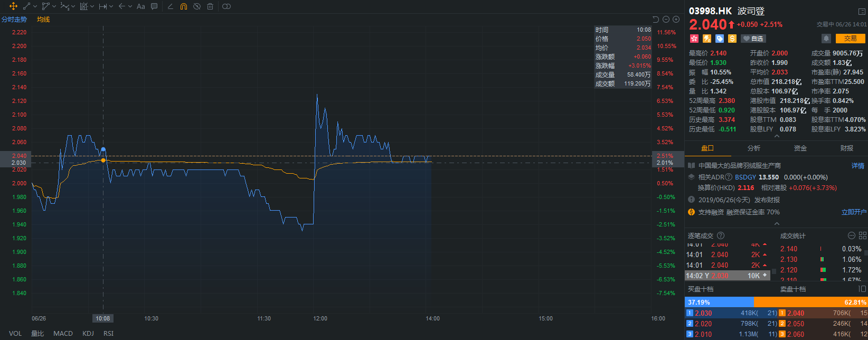
Task: Select the line segment drawing tool
Action: [26, 6]
